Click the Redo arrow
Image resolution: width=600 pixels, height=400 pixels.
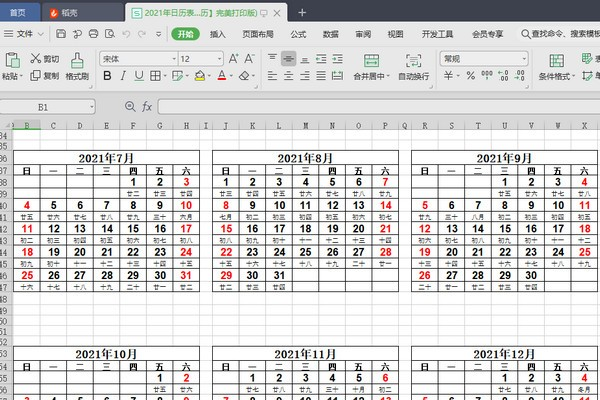[x=142, y=34]
